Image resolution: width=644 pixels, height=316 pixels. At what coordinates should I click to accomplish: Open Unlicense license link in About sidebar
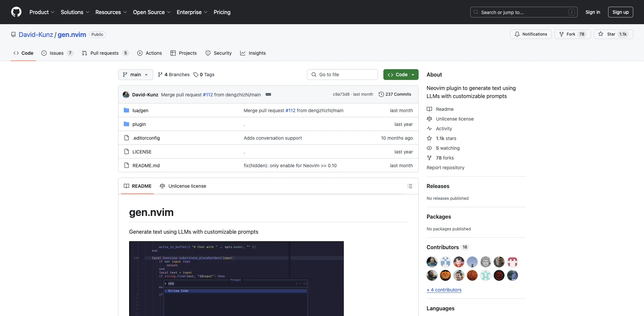pos(450,119)
